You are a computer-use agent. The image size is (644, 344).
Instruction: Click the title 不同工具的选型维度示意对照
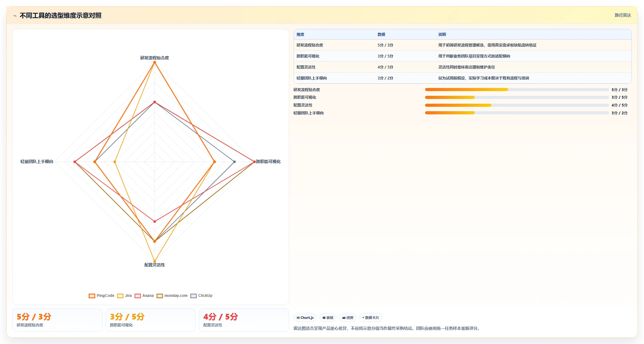61,15
